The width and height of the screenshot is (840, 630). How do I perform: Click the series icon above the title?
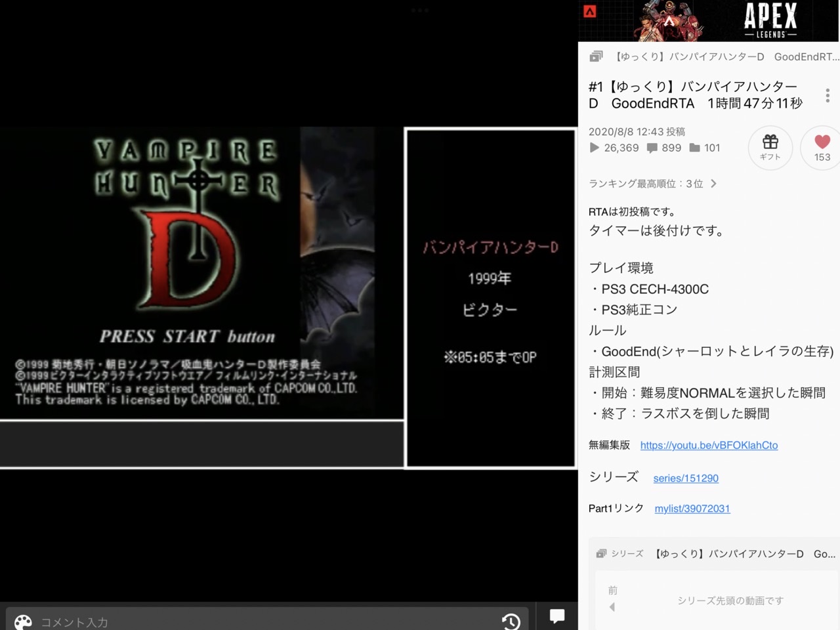point(596,56)
